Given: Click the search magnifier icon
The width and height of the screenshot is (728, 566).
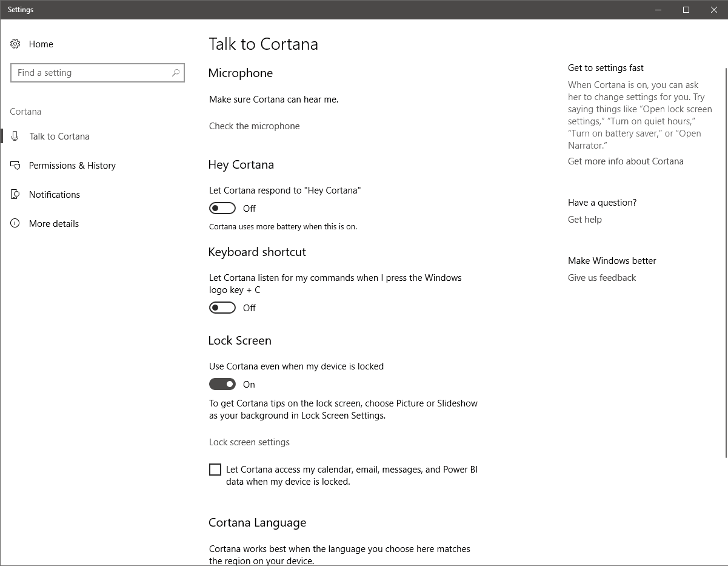Looking at the screenshot, I should (x=176, y=73).
